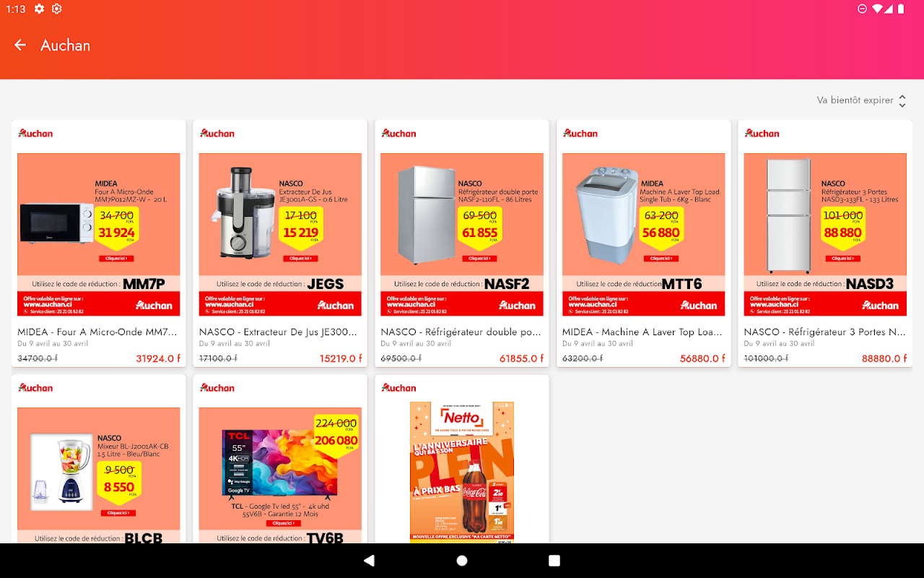This screenshot has width=924, height=578.
Task: Click the first settings gear in status bar
Action: point(39,9)
